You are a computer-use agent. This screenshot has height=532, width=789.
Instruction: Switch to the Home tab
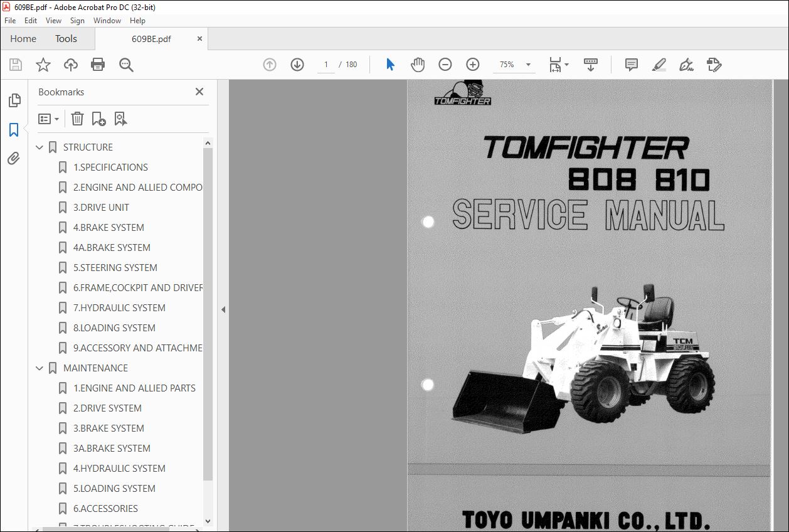point(23,38)
